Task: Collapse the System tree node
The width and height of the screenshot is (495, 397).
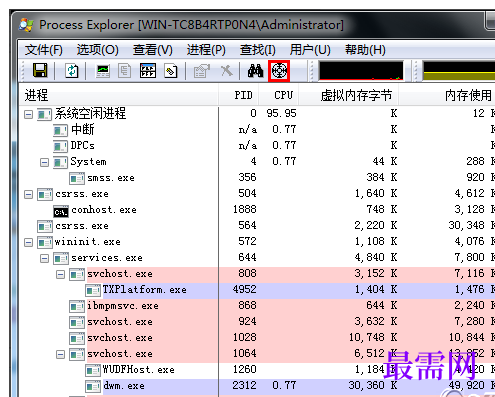Action: point(44,163)
